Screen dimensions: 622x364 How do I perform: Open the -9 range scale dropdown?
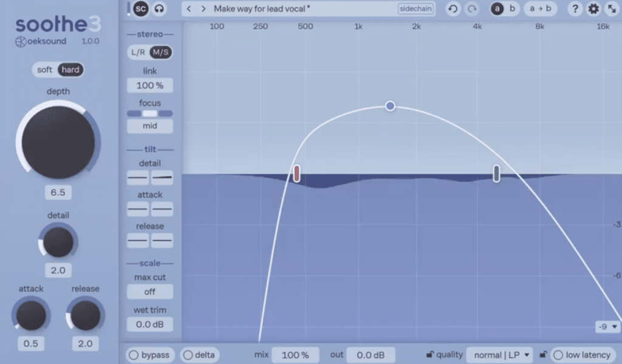(x=607, y=327)
